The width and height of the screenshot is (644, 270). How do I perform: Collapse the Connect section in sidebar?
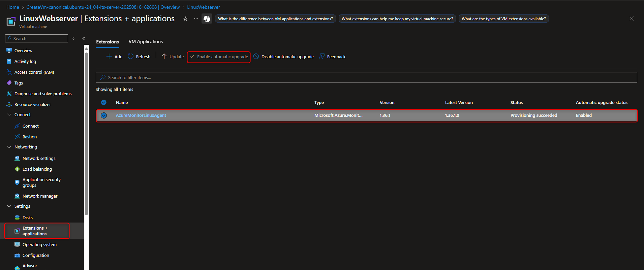click(9, 114)
